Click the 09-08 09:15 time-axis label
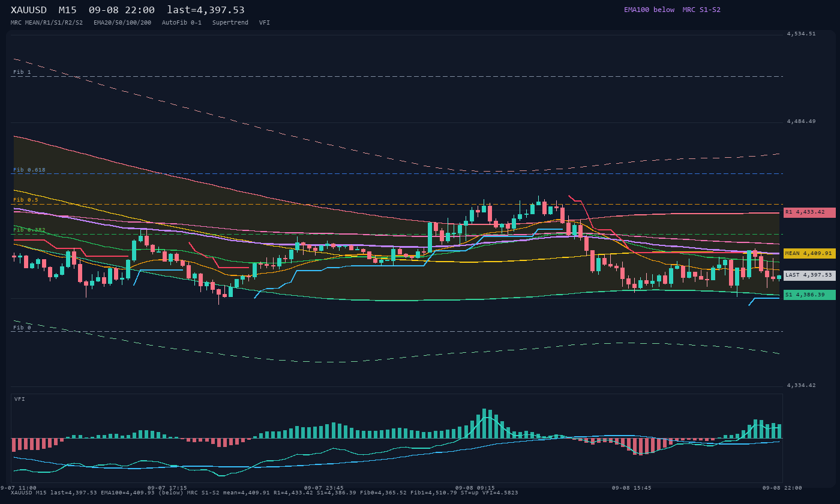Image resolution: width=840 pixels, height=504 pixels. 475,488
